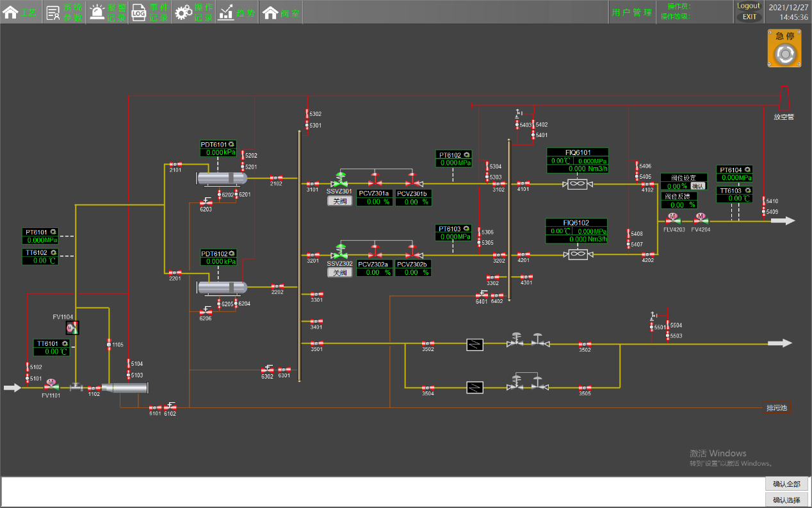The image size is (812, 508).
Task: Toggle the PCVZ301a control valve
Action: (x=375, y=179)
